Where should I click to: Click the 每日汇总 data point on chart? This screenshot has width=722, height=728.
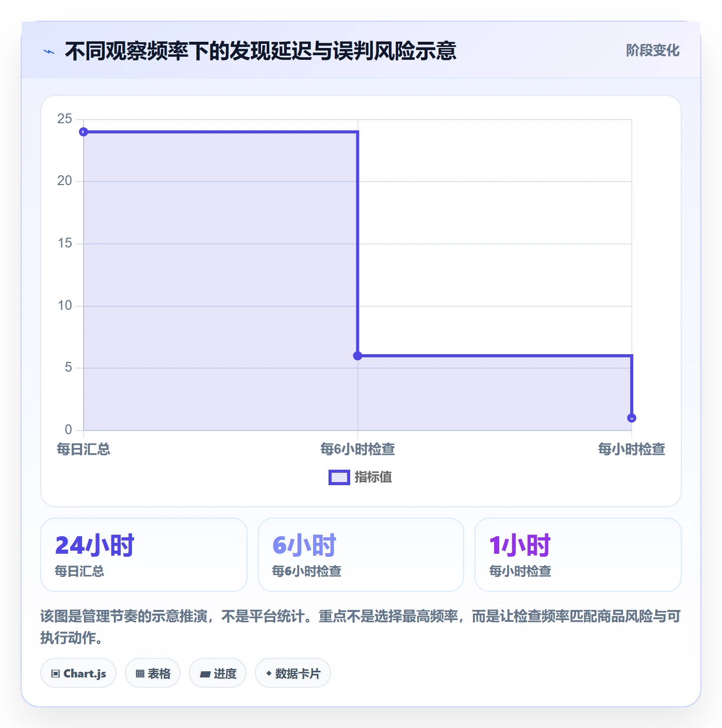(x=84, y=132)
